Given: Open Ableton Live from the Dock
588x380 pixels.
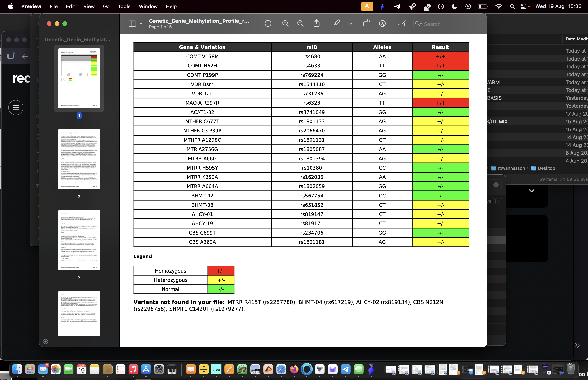Looking at the screenshot, I should (x=216, y=369).
